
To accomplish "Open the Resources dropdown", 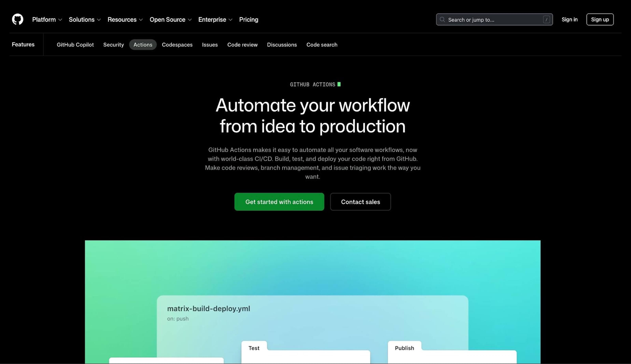I will click(x=125, y=20).
